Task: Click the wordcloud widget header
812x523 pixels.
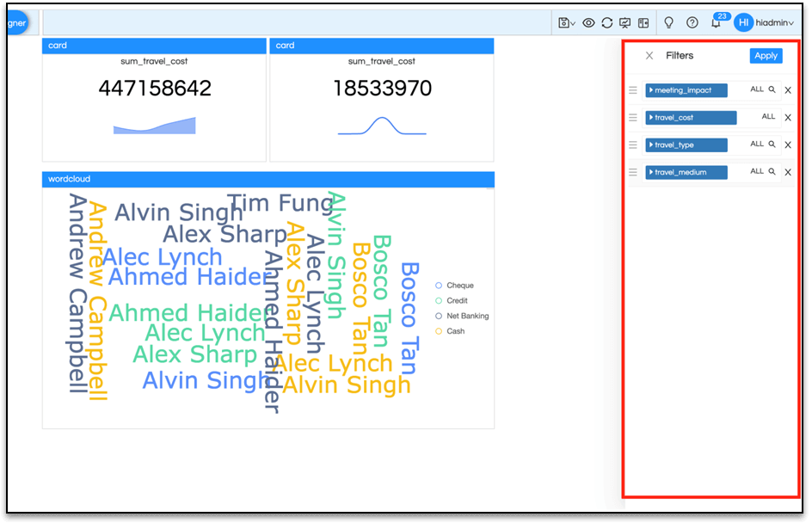Action: point(268,179)
